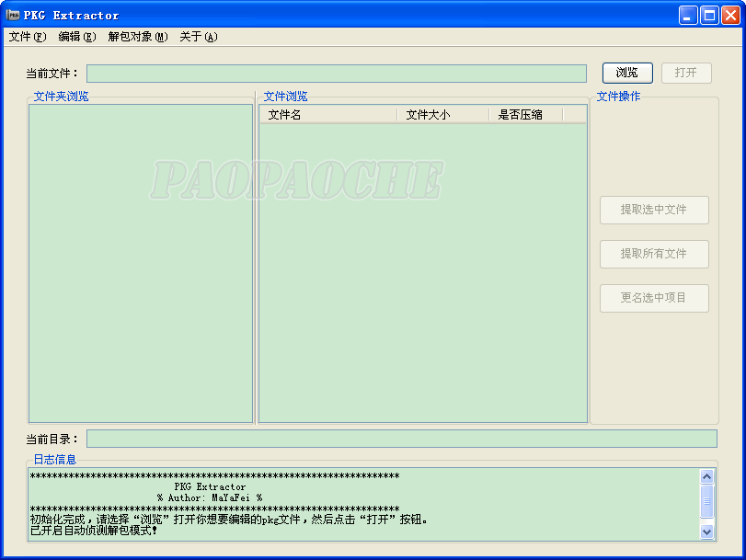Click the log line 已开启自动侦测解包模式

[x=94, y=531]
